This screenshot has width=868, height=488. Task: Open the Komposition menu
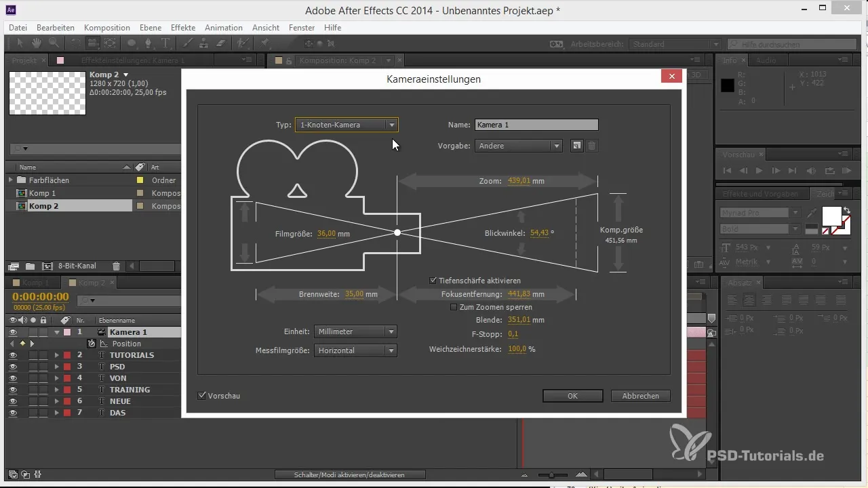[107, 28]
